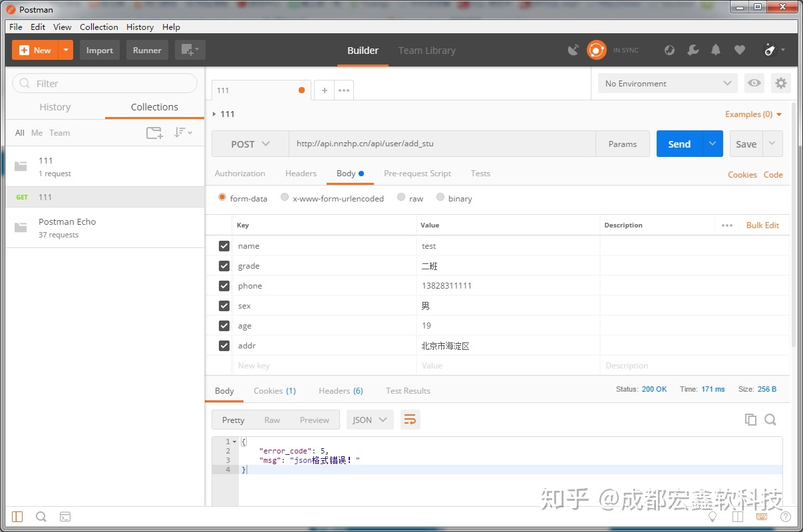Click the orange sync status icon
This screenshot has width=803, height=532.
click(x=597, y=50)
